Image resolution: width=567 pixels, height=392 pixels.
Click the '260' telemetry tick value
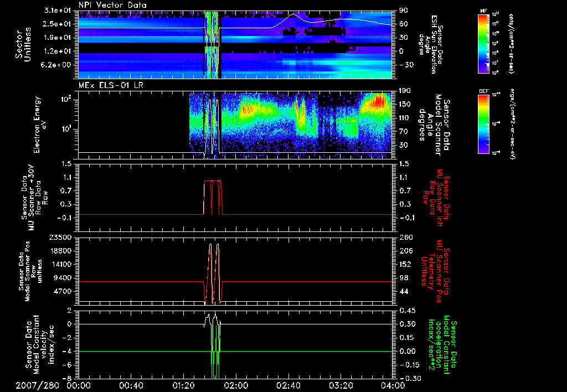tap(405, 237)
